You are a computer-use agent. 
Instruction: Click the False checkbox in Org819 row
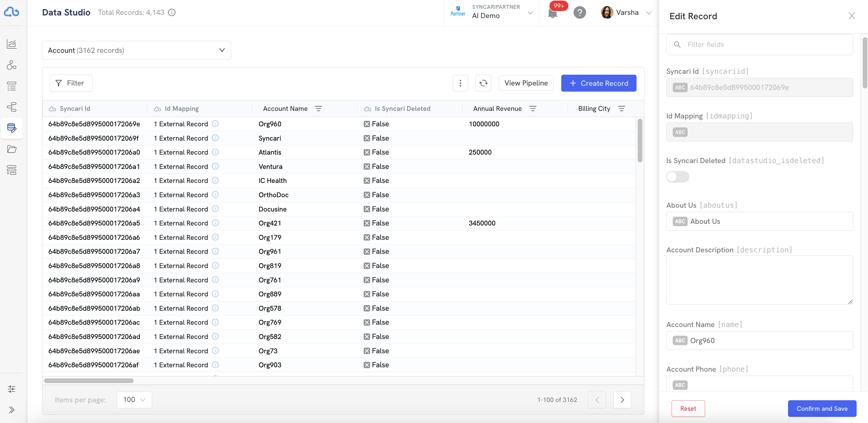coord(367,266)
